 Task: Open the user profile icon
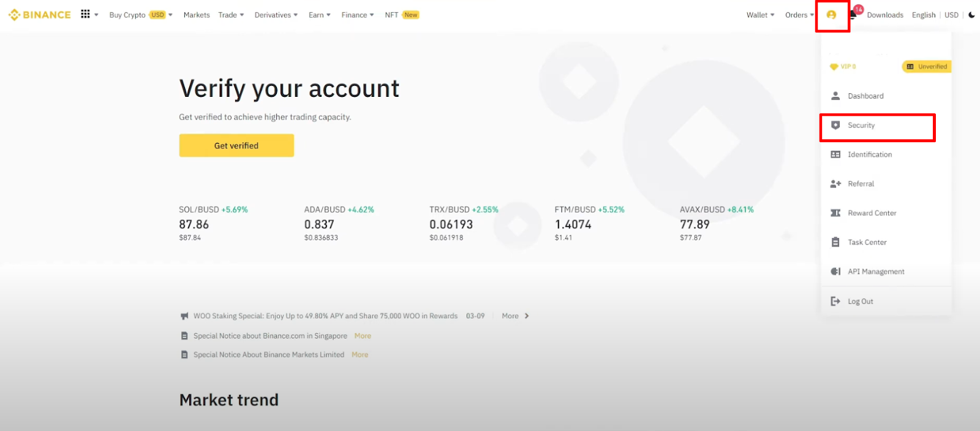[831, 15]
